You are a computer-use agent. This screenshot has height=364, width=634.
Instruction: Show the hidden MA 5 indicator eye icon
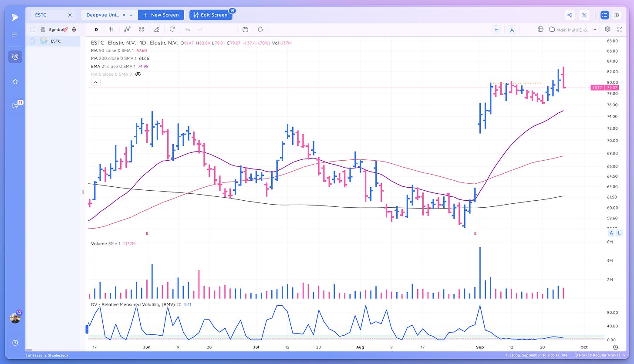point(138,74)
